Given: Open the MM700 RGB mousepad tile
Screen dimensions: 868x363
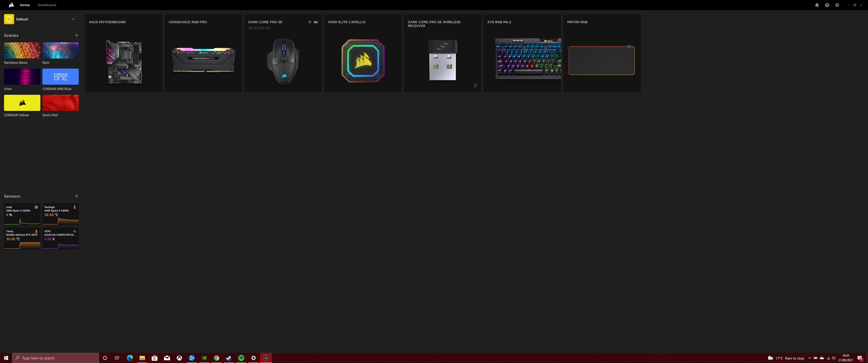Looking at the screenshot, I should pyautogui.click(x=602, y=53).
